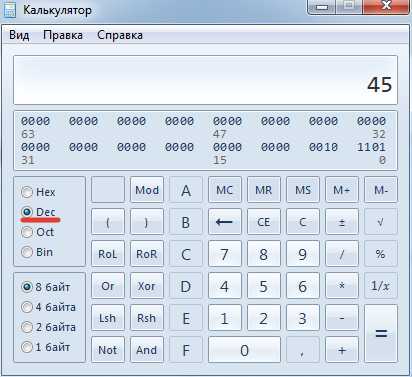The width and height of the screenshot is (412, 377).
Task: Click the hex digit D button
Action: click(186, 286)
